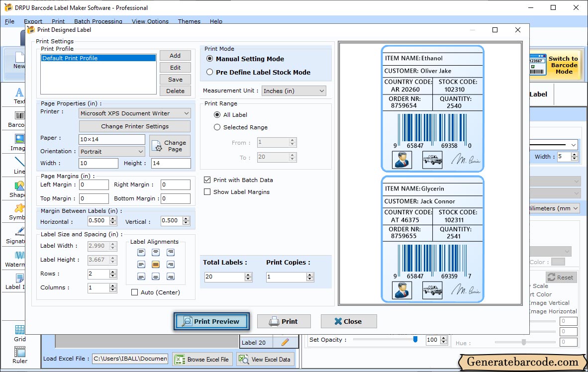The height and width of the screenshot is (372, 588).
Task: Increase Vertical margin stepper
Action: point(186,219)
